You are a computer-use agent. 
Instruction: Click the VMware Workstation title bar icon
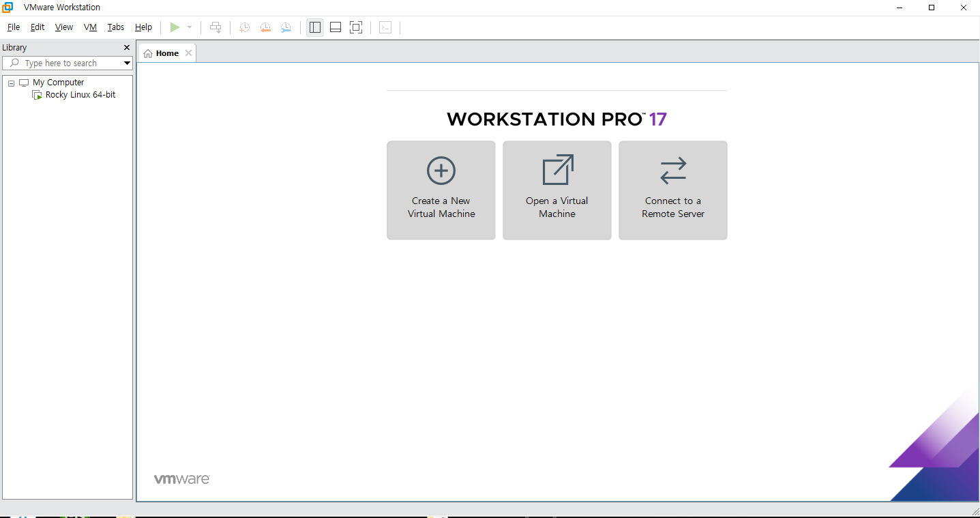point(8,8)
